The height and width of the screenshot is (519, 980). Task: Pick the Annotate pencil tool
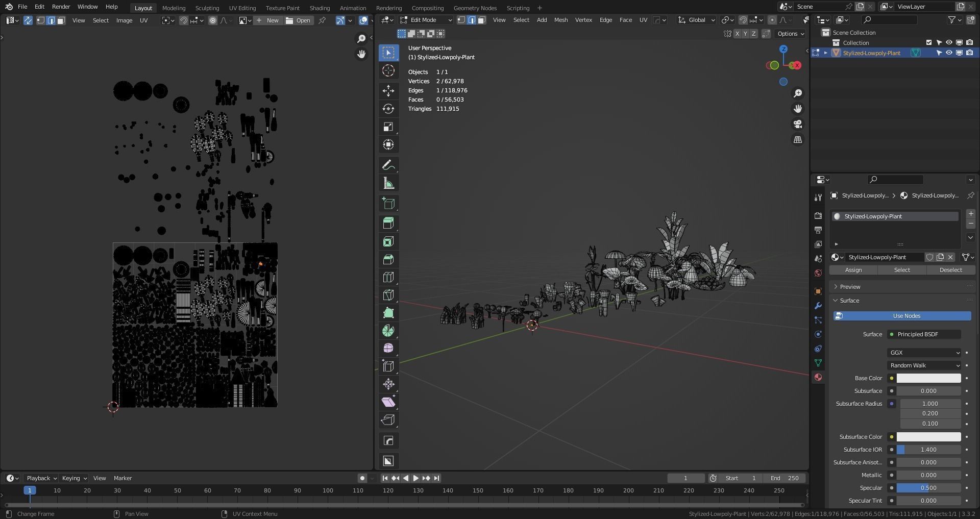[388, 165]
